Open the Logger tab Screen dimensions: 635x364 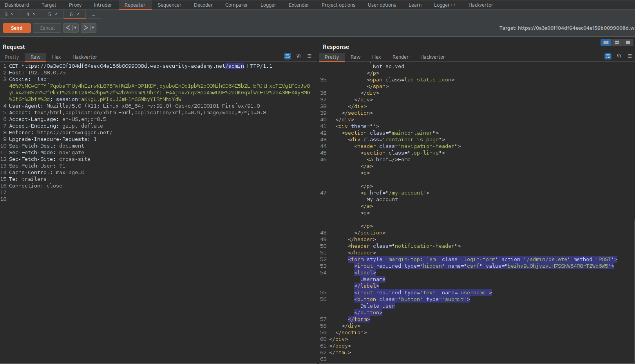[268, 5]
